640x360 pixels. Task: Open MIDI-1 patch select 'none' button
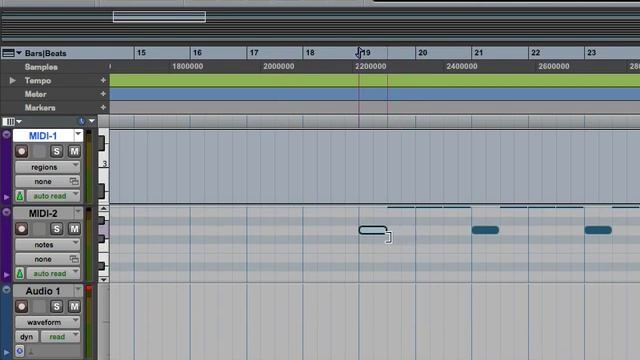pyautogui.click(x=47, y=181)
